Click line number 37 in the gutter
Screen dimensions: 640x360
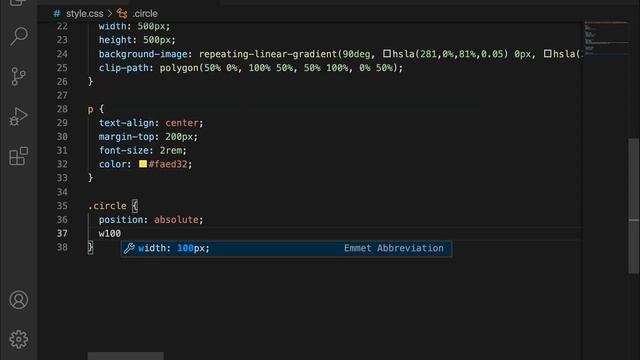click(x=62, y=233)
